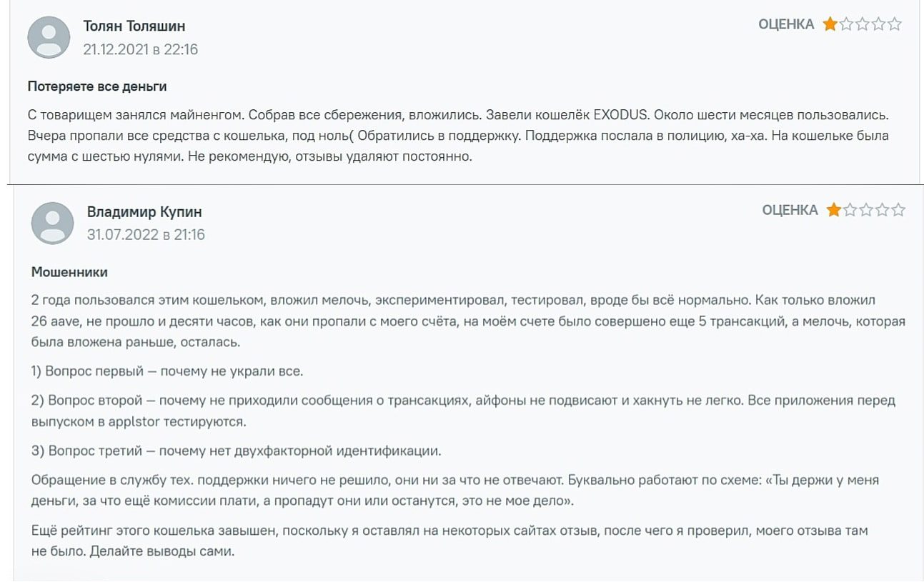The width and height of the screenshot is (924, 582).
Task: Select the fifth star in Толян Толяшин's rating
Action: (x=895, y=24)
